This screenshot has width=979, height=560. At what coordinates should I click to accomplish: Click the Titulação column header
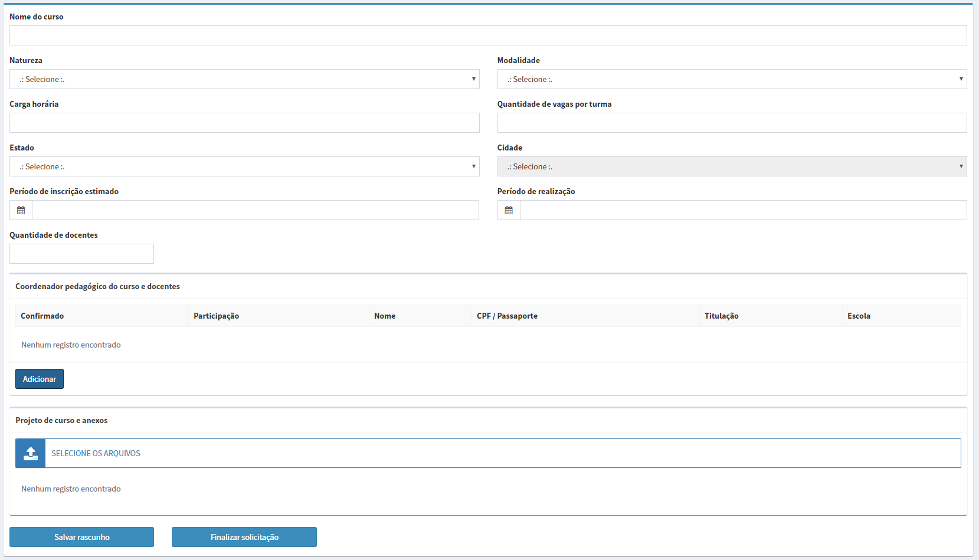[x=771, y=316]
